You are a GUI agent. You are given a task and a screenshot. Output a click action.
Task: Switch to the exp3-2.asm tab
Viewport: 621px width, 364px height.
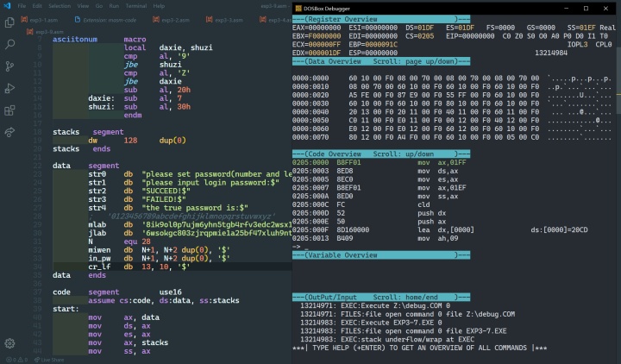click(172, 20)
